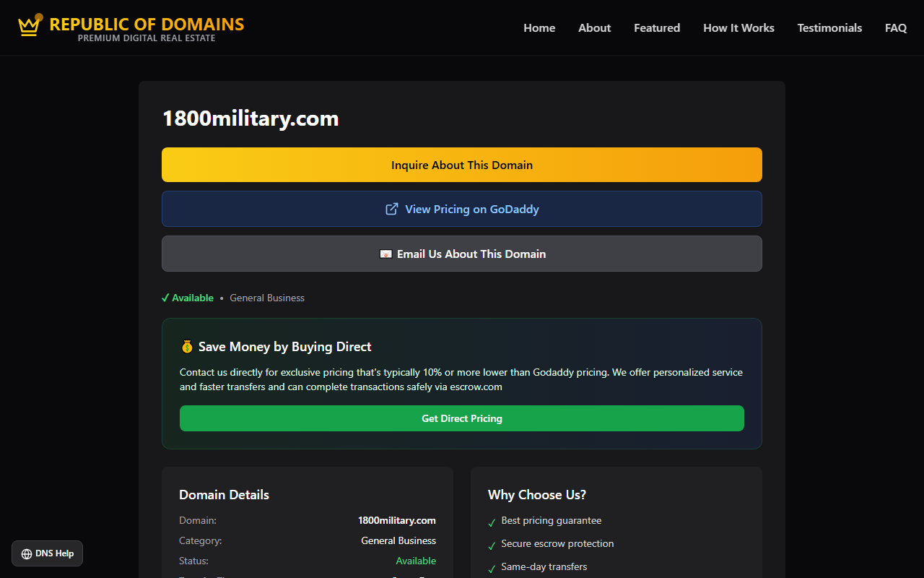The width and height of the screenshot is (924, 578).
Task: Click the General Business value in Category row
Action: tap(398, 540)
